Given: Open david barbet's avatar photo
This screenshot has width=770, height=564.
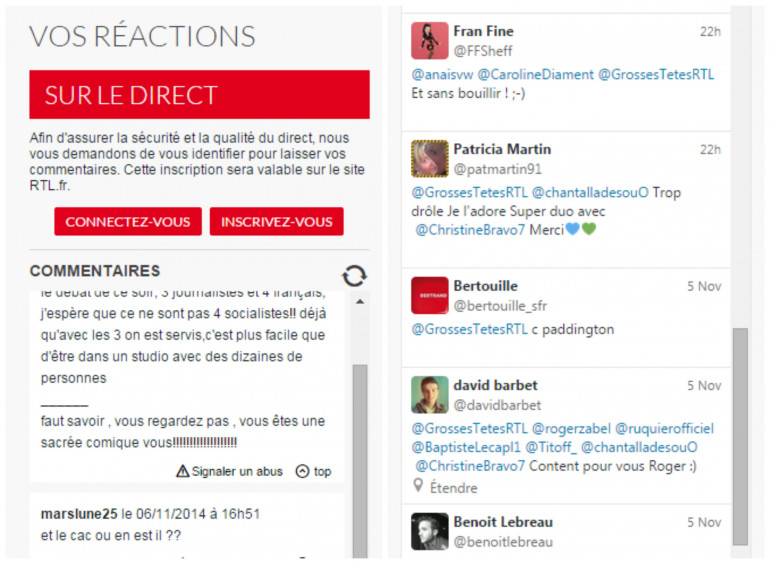Looking at the screenshot, I should coord(429,394).
